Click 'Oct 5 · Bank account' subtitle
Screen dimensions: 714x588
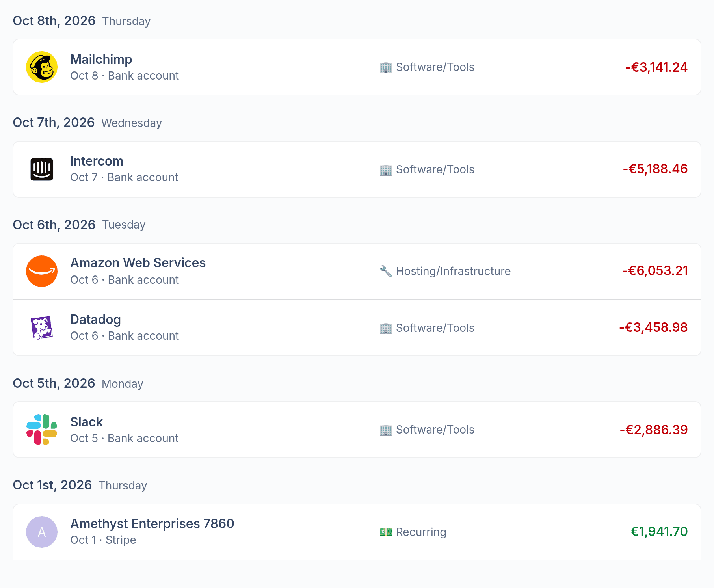125,438
